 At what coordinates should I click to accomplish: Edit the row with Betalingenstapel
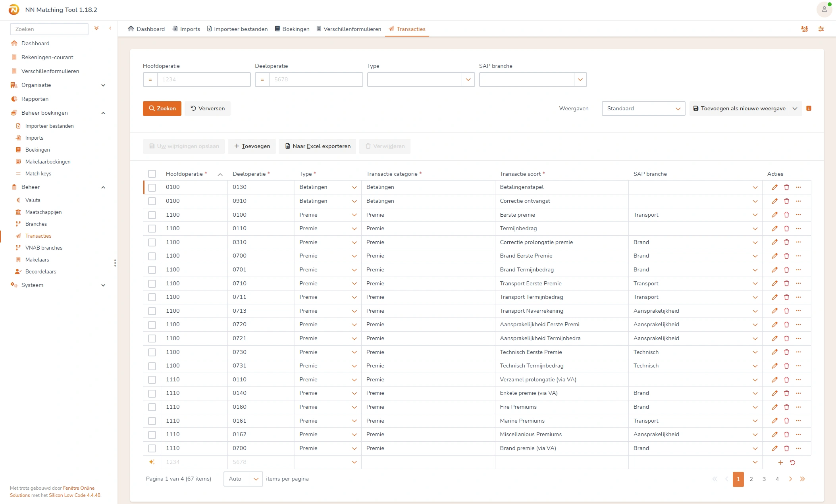[774, 187]
